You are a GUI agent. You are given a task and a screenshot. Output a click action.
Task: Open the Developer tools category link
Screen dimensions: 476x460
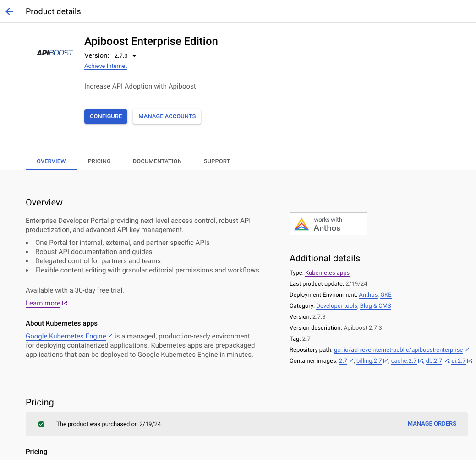[337, 305]
